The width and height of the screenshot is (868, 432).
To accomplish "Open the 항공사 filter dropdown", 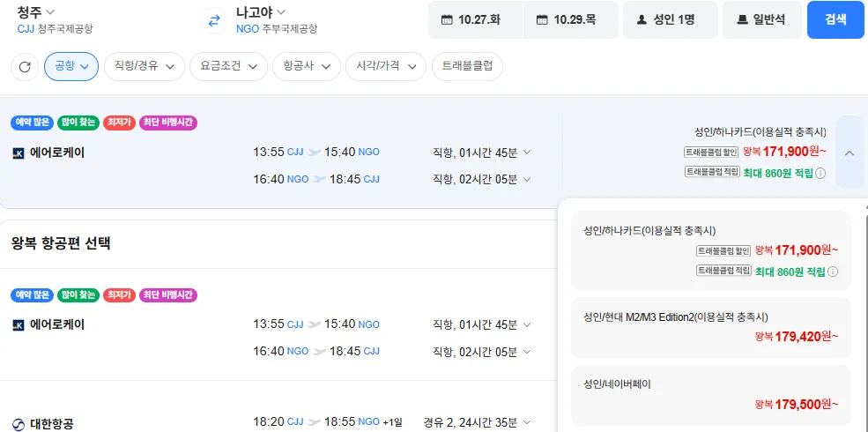I will pyautogui.click(x=306, y=66).
